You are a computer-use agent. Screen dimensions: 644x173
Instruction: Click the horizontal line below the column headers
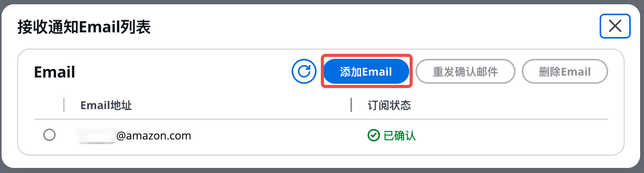[x=321, y=119]
